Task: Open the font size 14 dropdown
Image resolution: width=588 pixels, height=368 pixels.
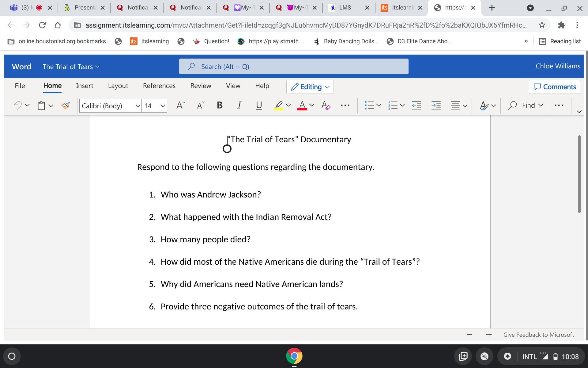Action: 163,106
